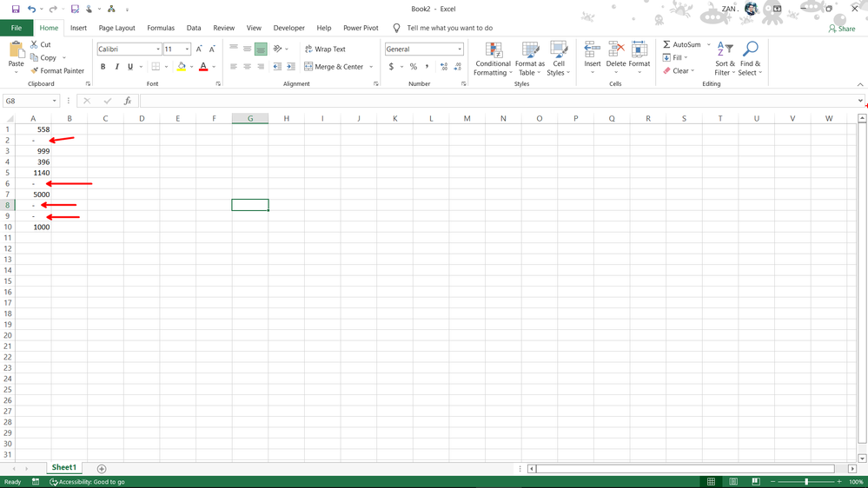The image size is (868, 488).
Task: Select the Sheet1 tab
Action: (63, 467)
